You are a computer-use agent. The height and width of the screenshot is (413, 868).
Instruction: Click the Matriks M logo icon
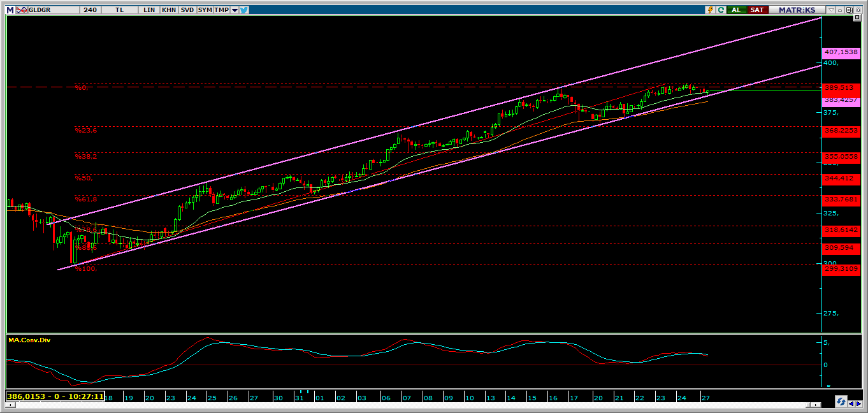point(10,10)
